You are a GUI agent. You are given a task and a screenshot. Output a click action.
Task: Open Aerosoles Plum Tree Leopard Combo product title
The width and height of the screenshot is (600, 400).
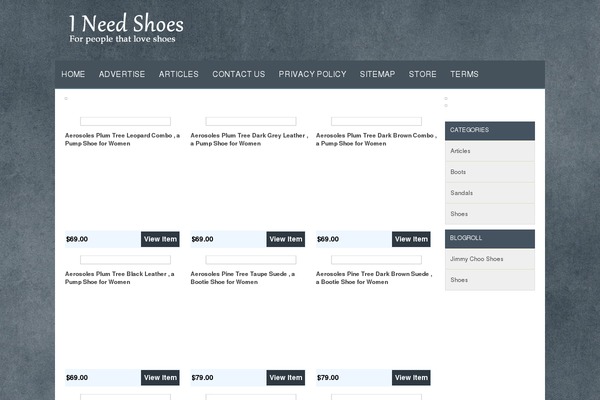coord(122,139)
